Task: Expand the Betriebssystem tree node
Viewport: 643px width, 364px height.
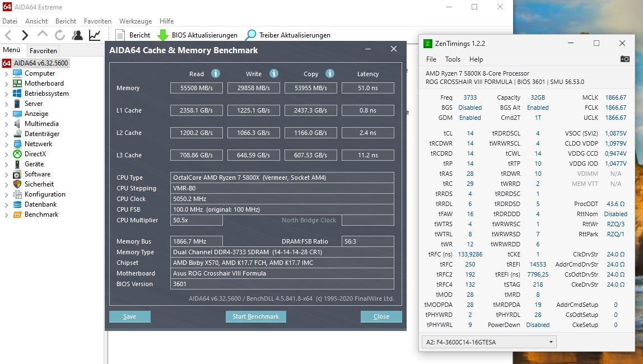Action: pyautogui.click(x=6, y=94)
